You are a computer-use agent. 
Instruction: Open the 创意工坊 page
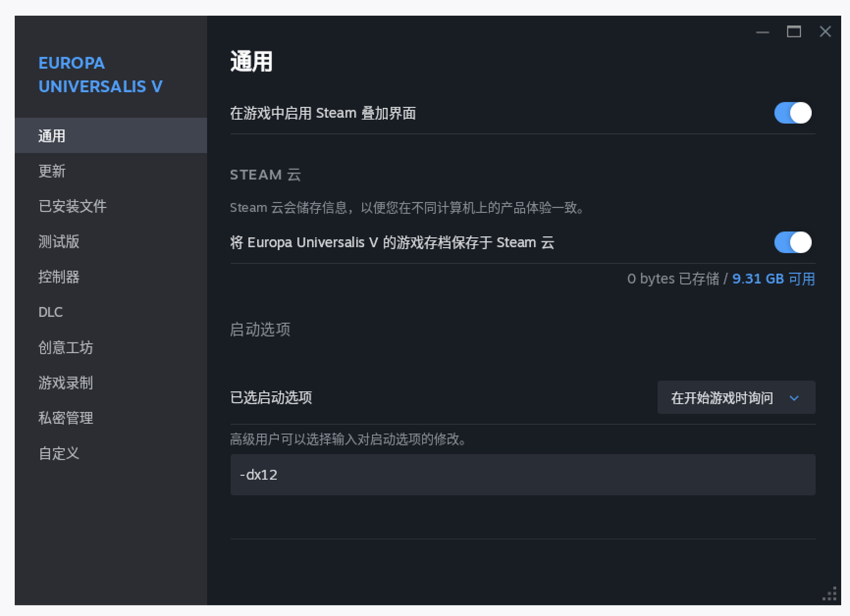coord(66,348)
